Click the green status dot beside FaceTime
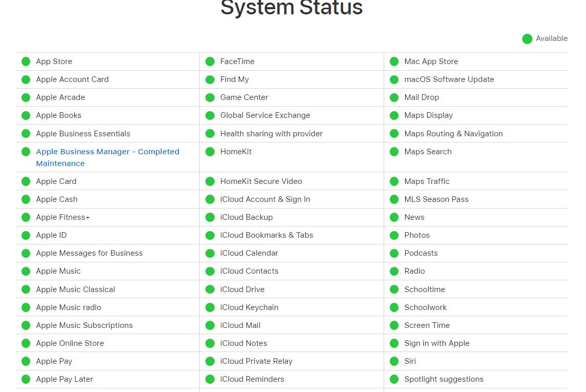 (x=210, y=61)
